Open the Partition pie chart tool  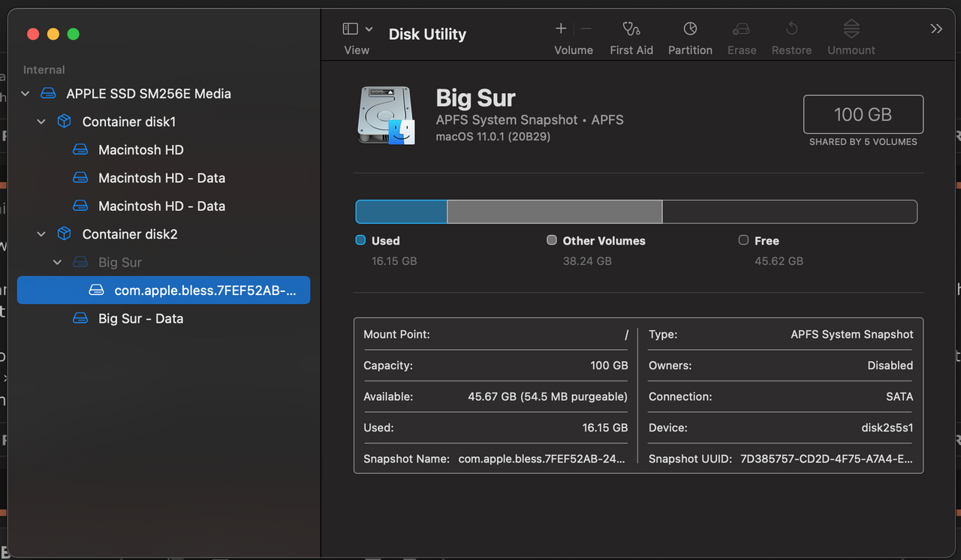point(690,29)
